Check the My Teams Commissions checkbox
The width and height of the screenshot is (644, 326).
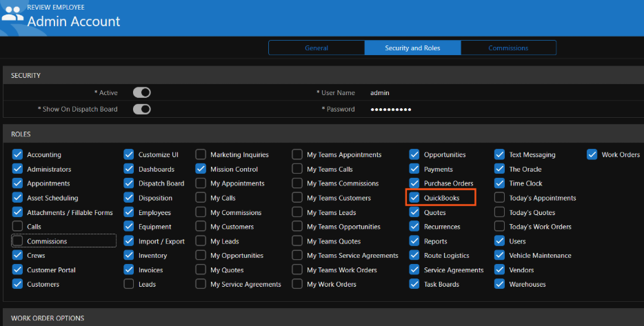297,183
